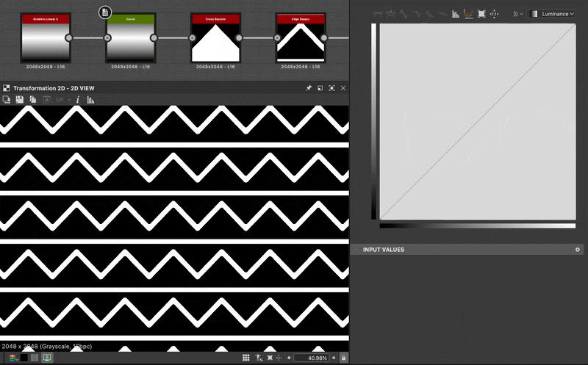The width and height of the screenshot is (588, 365).
Task: Frame the curve to fit view
Action: 481,14
